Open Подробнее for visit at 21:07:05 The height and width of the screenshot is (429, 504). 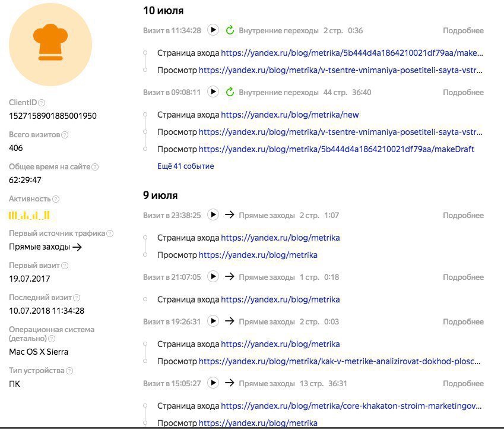[463, 277]
